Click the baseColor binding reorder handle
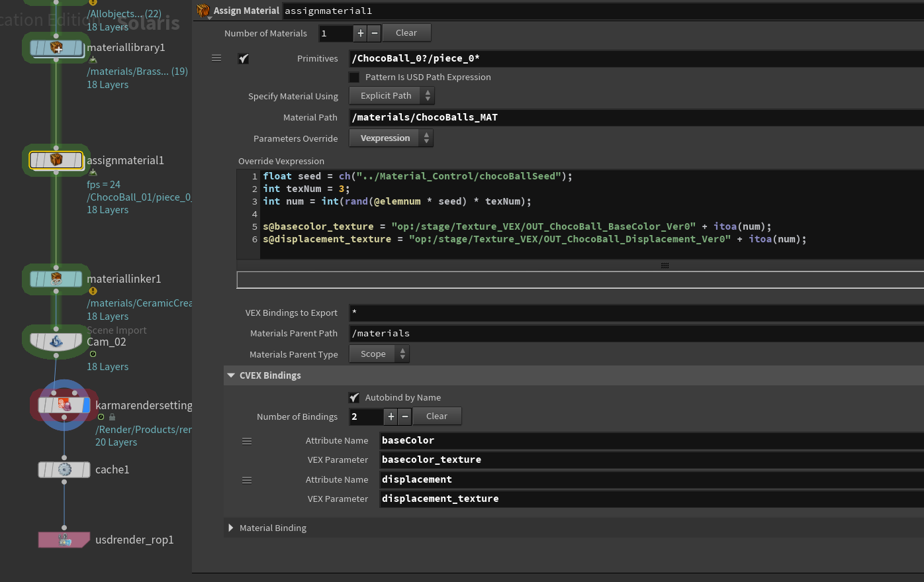Viewport: 924px width, 582px height. pyautogui.click(x=247, y=441)
